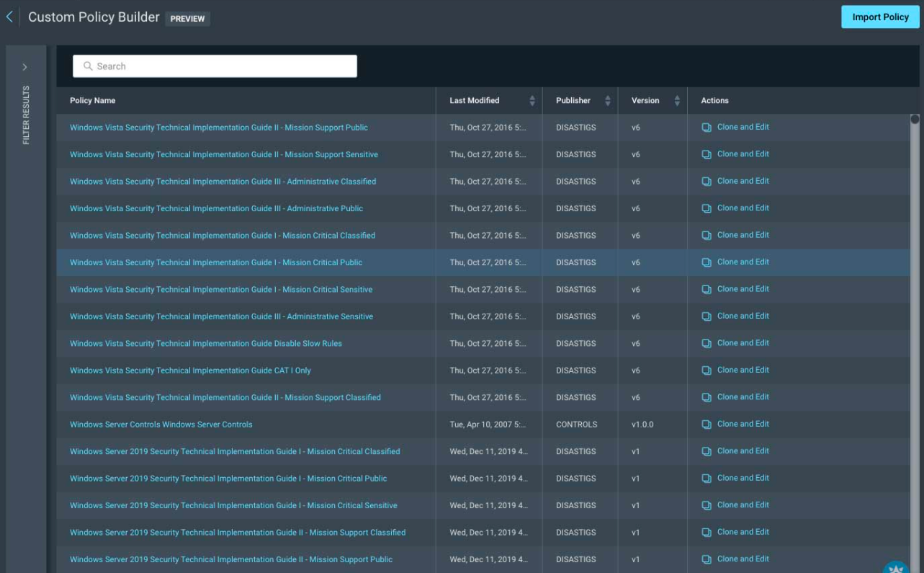
Task: Expand the Filter Results side panel
Action: (x=24, y=67)
